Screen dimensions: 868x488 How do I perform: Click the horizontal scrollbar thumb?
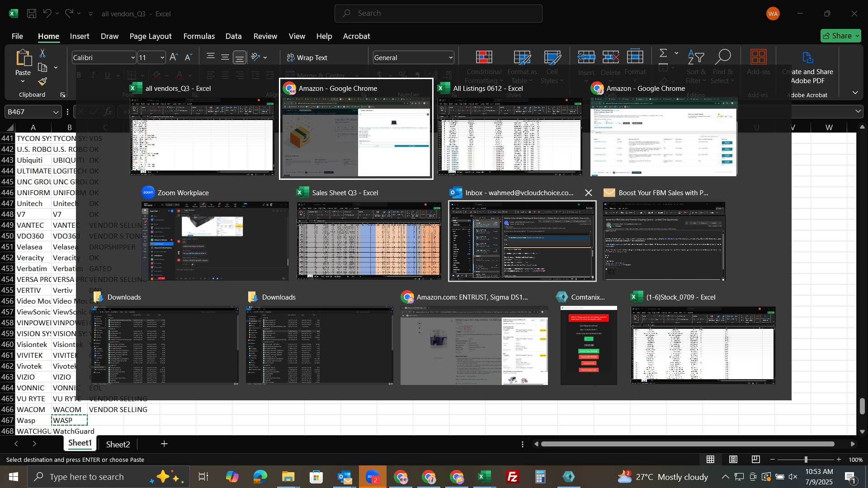coord(688,444)
